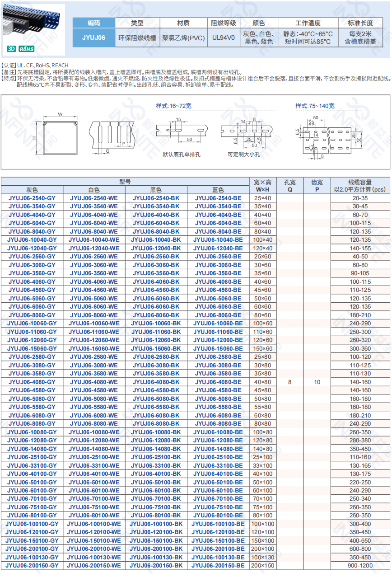
Task: Click the 灰色 column header
Action: (32, 190)
